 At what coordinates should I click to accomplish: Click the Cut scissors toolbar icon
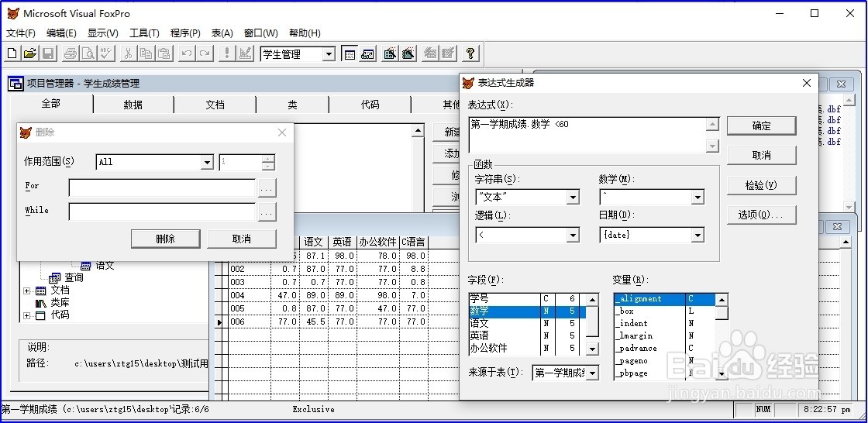point(129,53)
